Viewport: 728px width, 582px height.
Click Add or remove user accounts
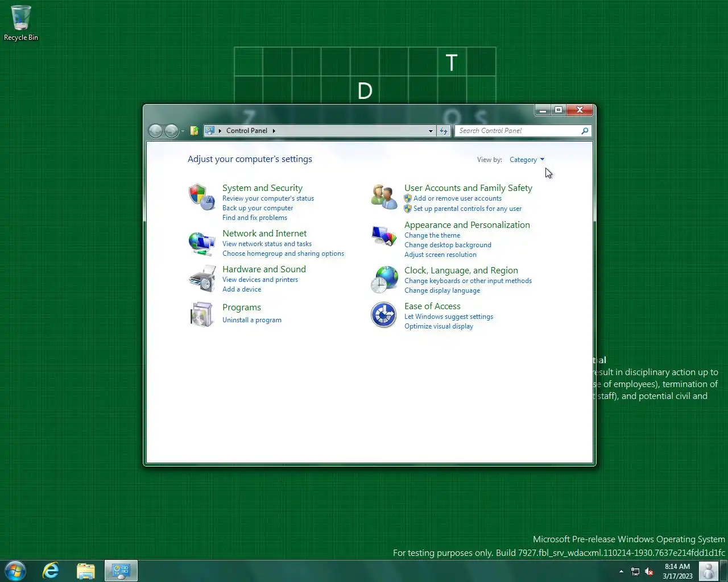457,198
